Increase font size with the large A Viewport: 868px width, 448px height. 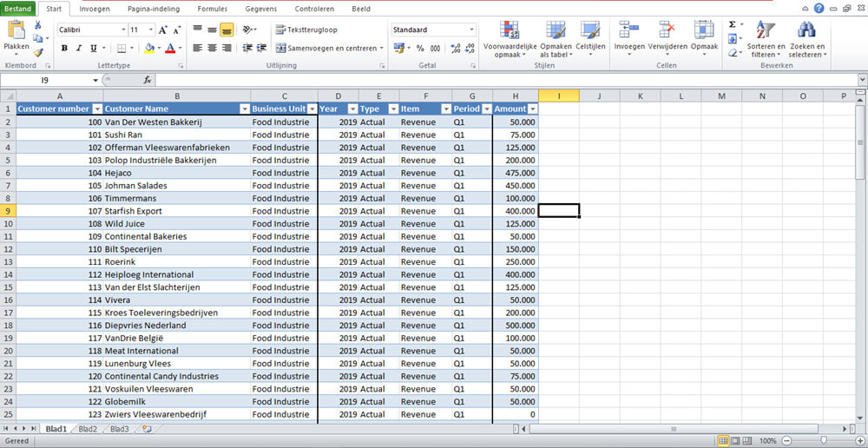point(163,30)
